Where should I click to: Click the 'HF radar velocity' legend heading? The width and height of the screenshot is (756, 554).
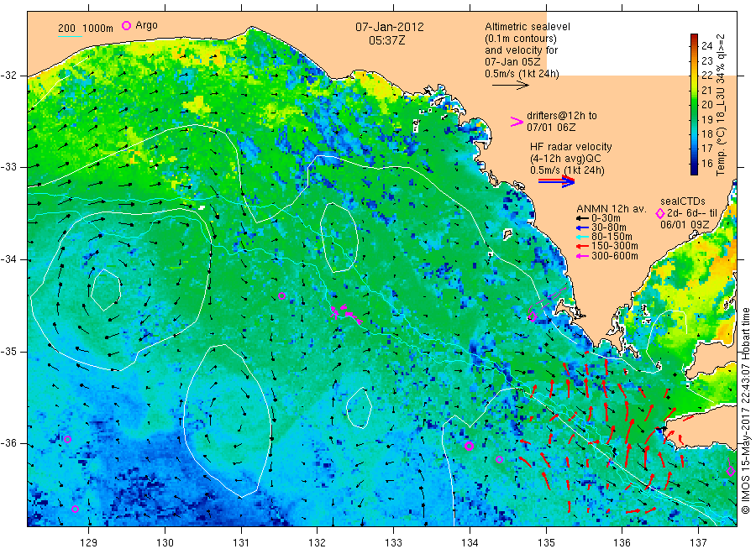pos(571,146)
